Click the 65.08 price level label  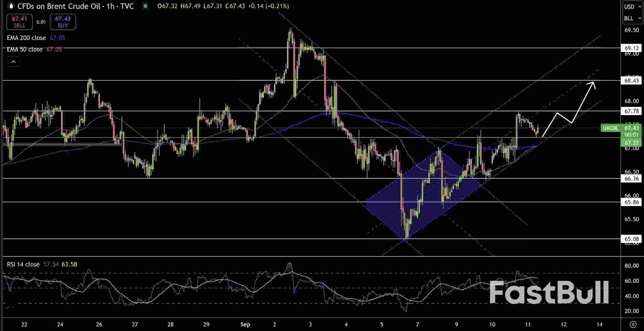click(x=631, y=239)
